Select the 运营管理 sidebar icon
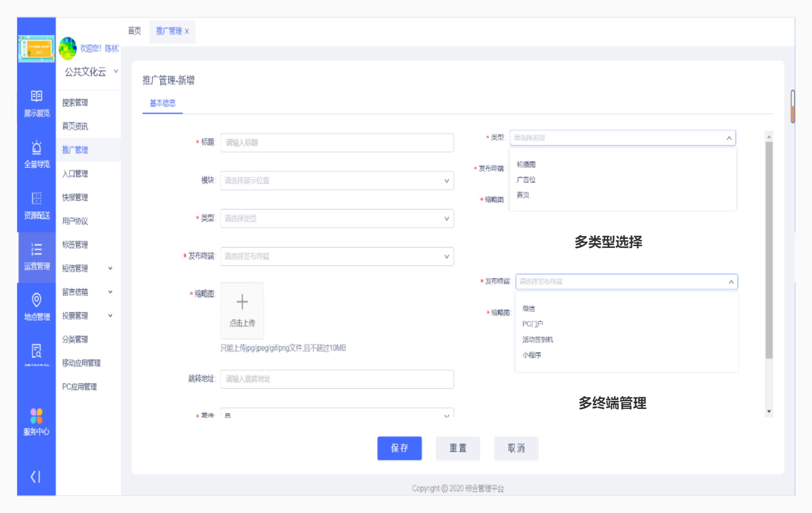 pos(37,256)
